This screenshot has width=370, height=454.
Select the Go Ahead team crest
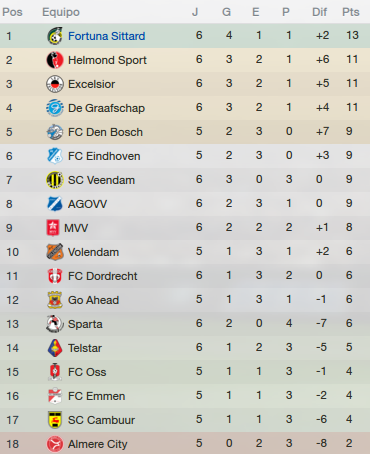click(55, 300)
